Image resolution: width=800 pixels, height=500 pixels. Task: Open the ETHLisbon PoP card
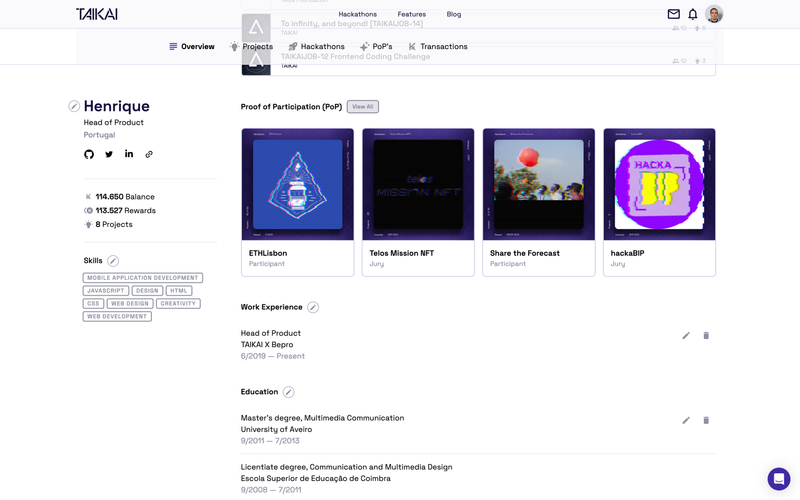coord(297,201)
